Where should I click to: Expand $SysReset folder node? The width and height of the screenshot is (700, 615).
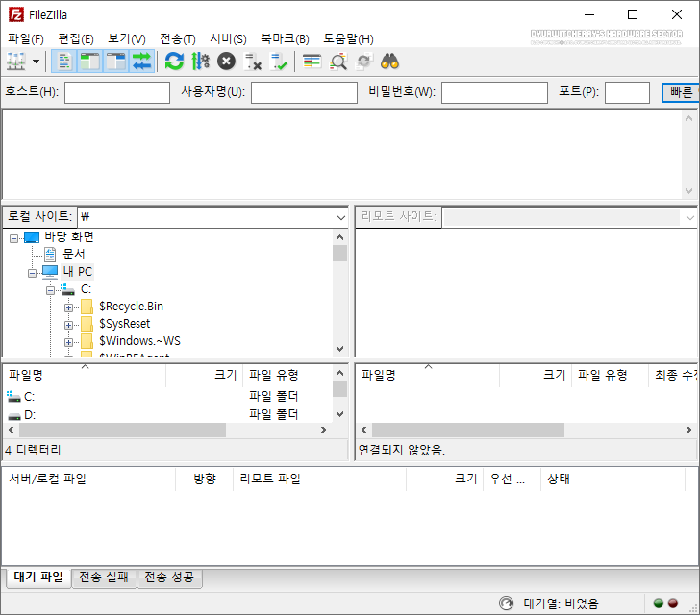point(68,325)
